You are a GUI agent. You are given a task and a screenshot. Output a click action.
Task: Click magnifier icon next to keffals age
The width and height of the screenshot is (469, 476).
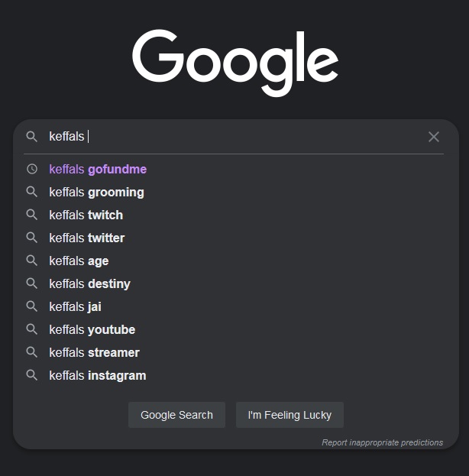(x=31, y=261)
